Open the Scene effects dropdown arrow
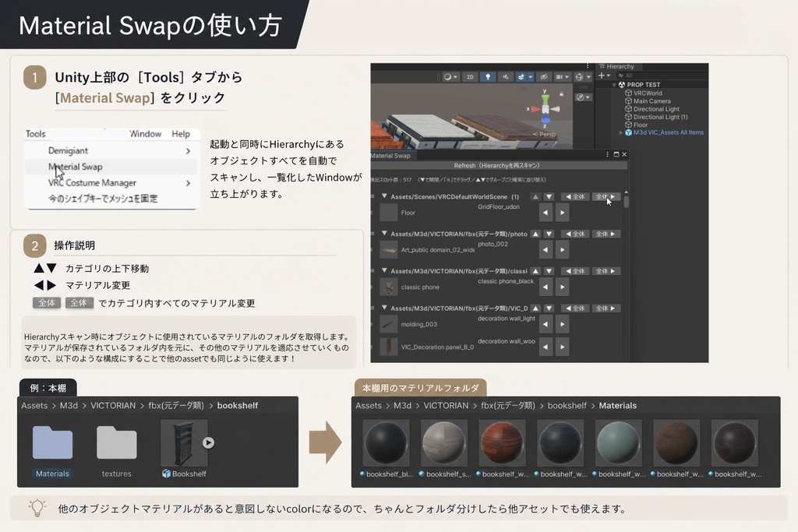Screen dimensions: 798x532 coord(530,77)
